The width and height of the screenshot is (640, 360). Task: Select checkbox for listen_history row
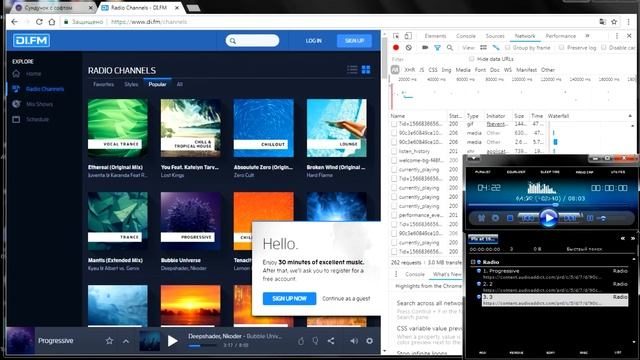pyautogui.click(x=394, y=151)
